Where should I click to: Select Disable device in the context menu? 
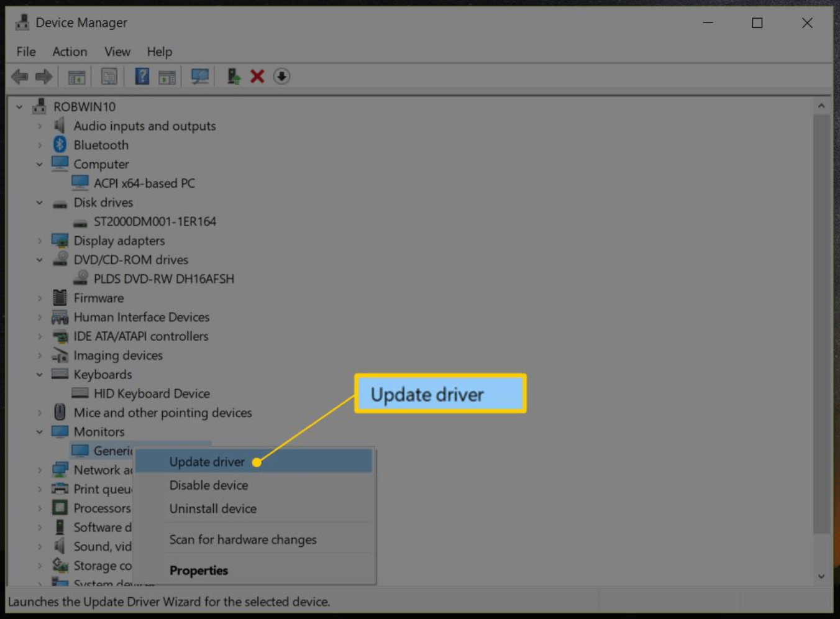pos(209,485)
